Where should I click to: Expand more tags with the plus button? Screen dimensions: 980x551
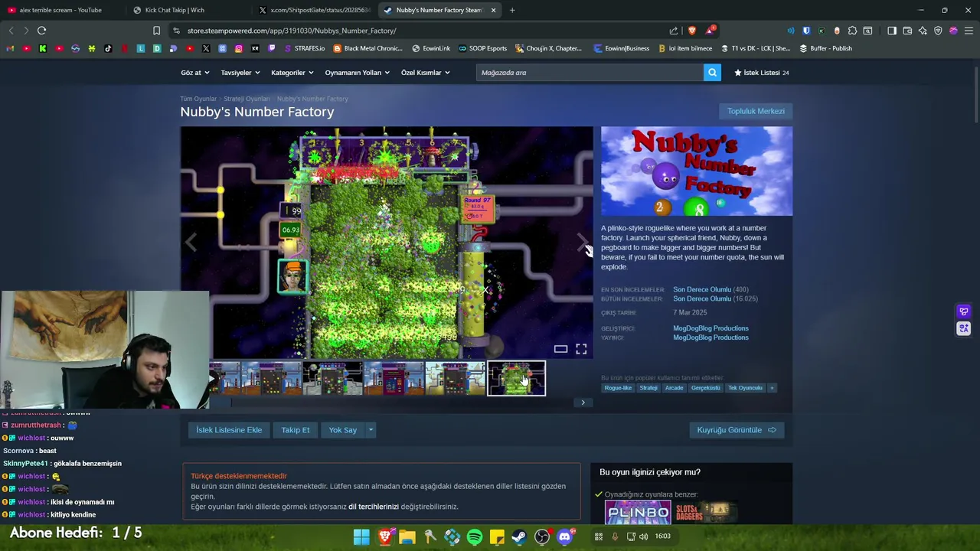(x=772, y=388)
